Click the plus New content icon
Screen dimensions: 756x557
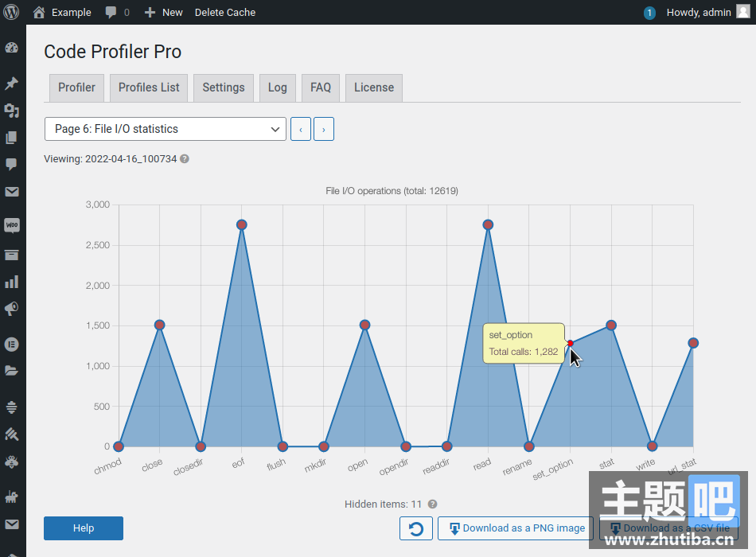tap(150, 13)
